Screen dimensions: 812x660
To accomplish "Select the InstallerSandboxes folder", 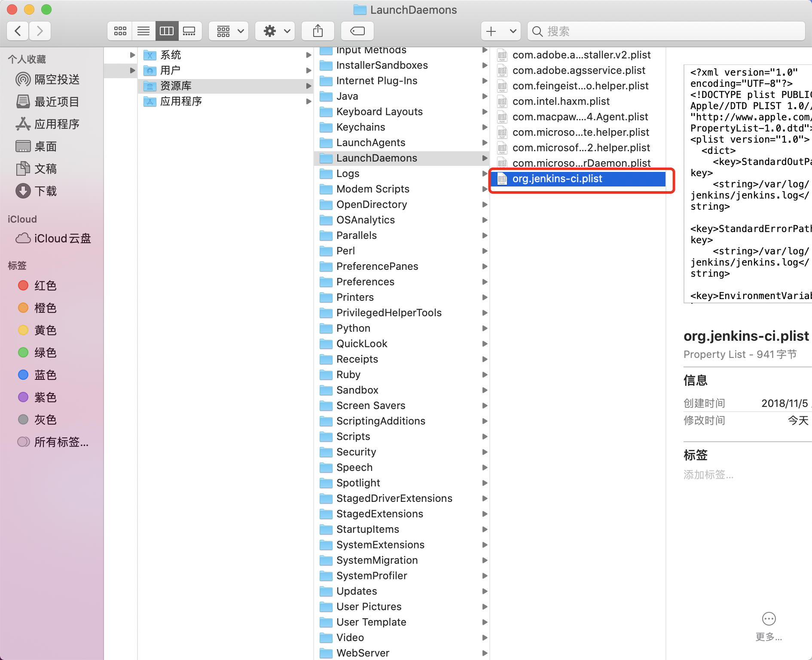I will pos(402,65).
